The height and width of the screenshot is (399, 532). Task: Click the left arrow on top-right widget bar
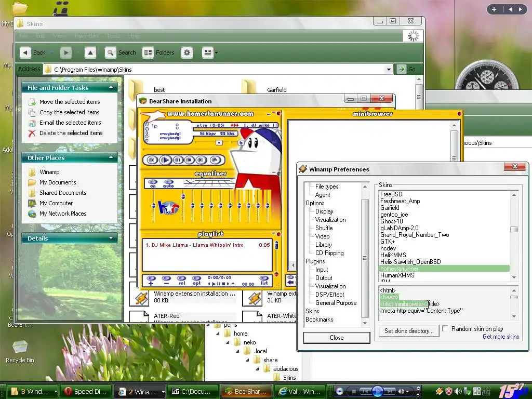pyautogui.click(x=510, y=9)
